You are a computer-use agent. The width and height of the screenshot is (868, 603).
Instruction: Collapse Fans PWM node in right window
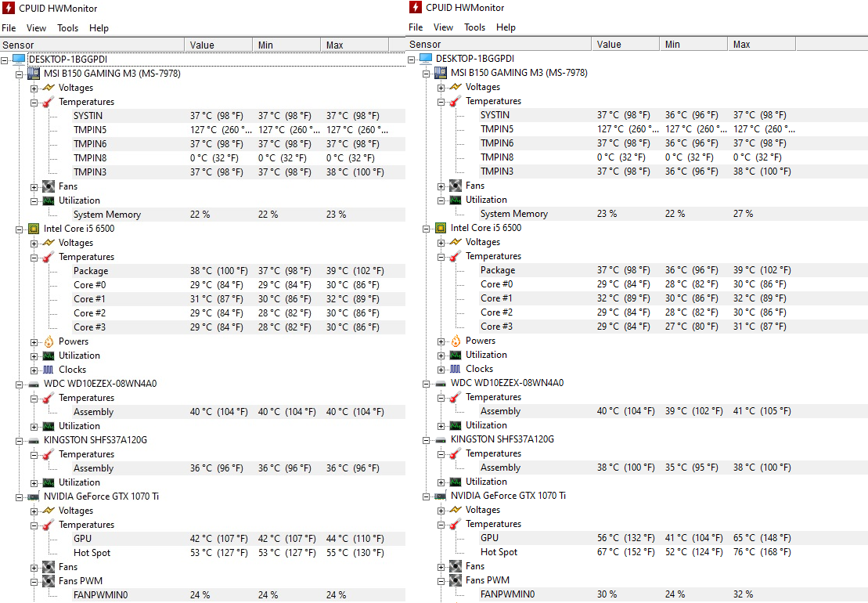[x=441, y=581]
